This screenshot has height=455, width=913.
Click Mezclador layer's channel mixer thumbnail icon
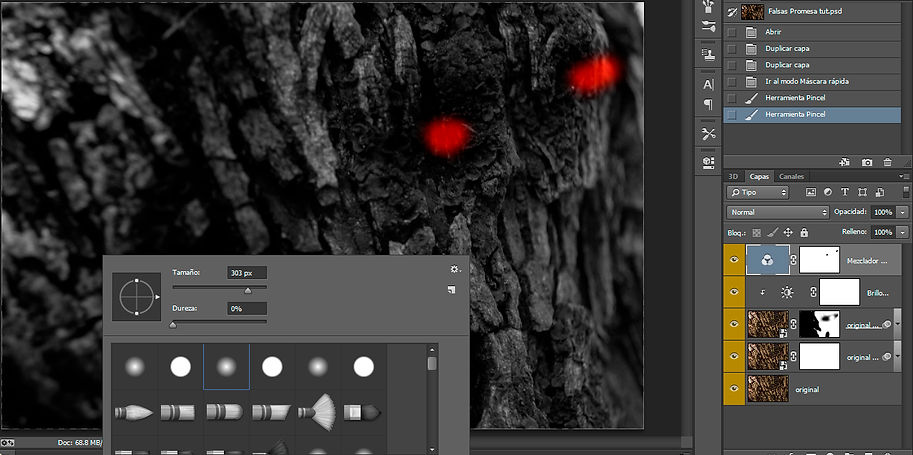(x=768, y=260)
